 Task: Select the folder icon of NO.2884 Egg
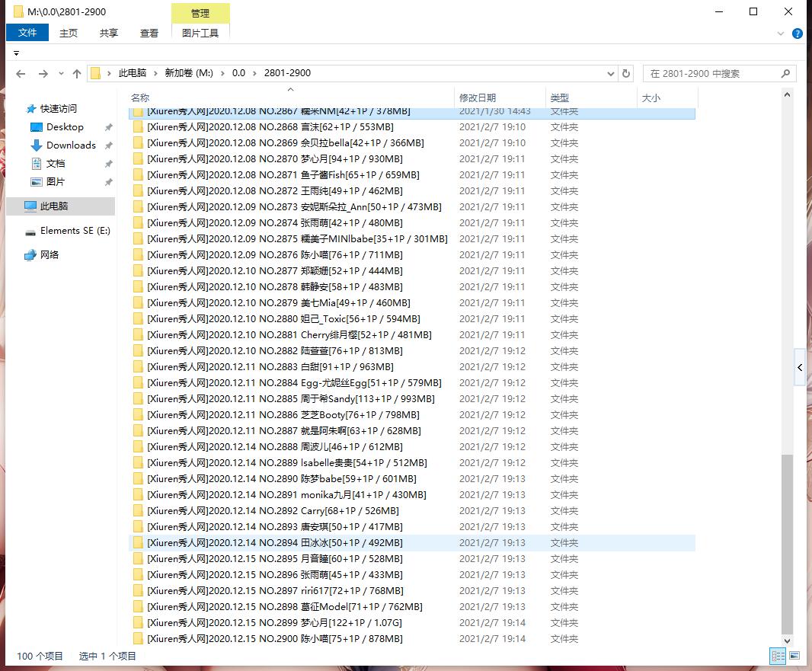click(138, 382)
